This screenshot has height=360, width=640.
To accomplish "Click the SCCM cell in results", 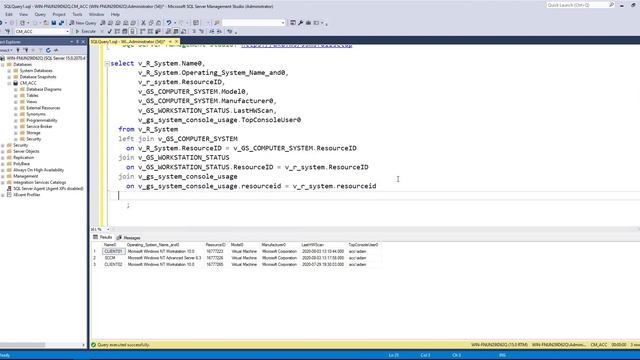I will click(x=113, y=258).
